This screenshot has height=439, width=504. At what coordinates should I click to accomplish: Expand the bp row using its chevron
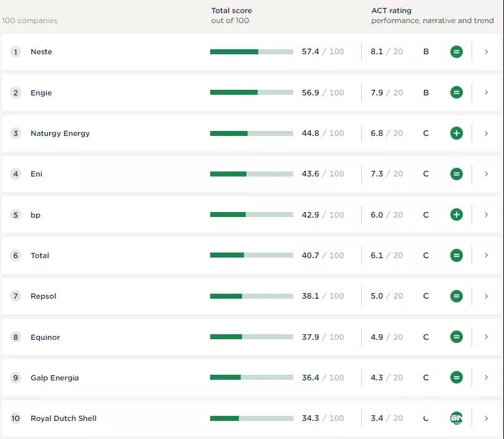pos(487,215)
